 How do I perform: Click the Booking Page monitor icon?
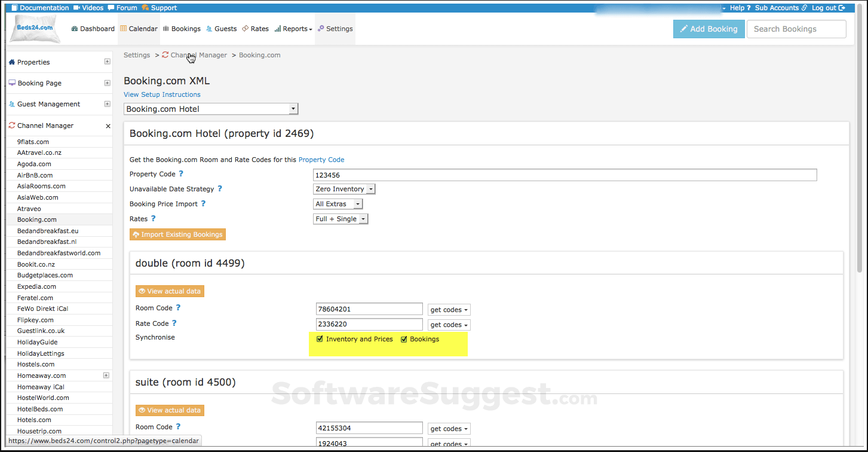12,83
